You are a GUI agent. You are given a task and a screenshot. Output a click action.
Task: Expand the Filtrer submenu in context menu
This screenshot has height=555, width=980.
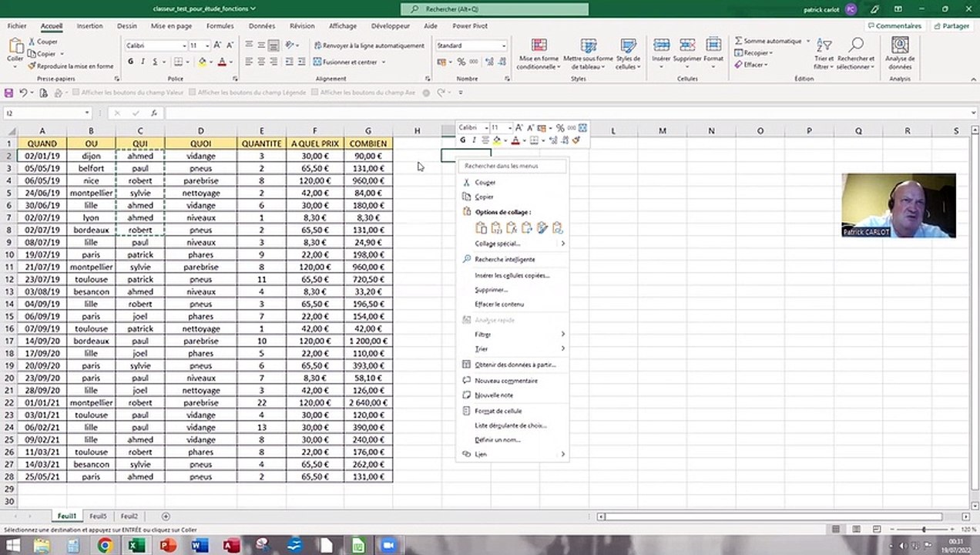pos(514,335)
